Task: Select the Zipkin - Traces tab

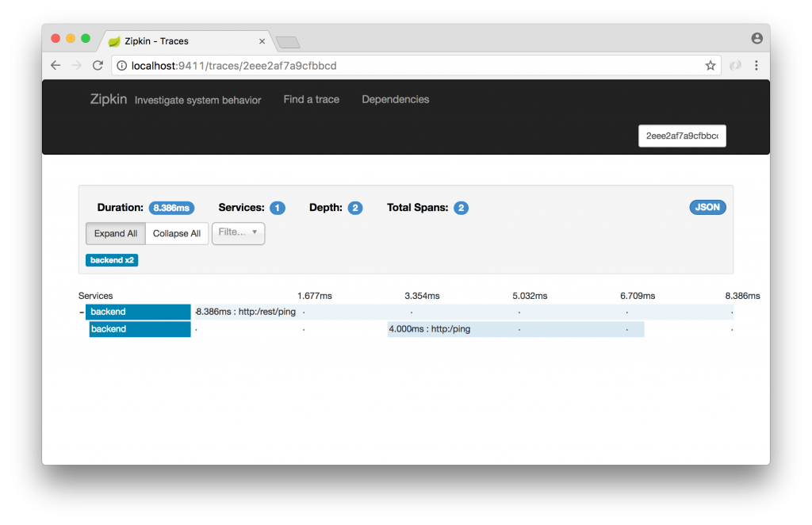Action: [186, 41]
